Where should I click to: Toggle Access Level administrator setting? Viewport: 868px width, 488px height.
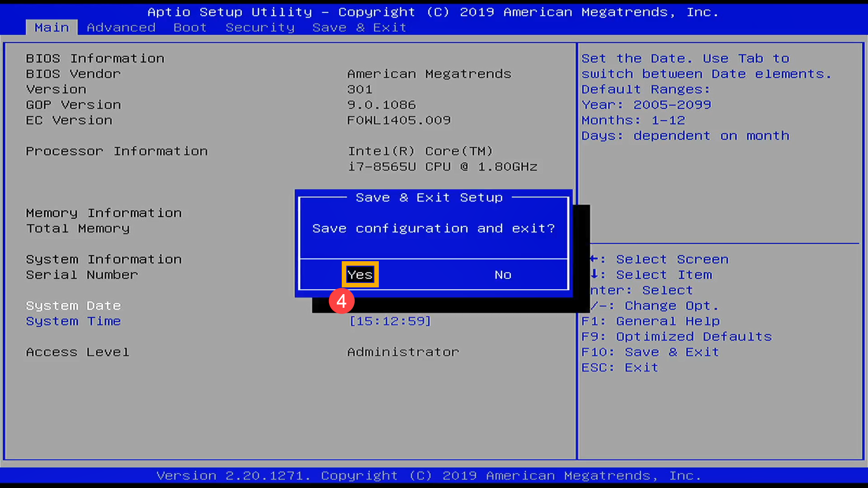pyautogui.click(x=402, y=352)
